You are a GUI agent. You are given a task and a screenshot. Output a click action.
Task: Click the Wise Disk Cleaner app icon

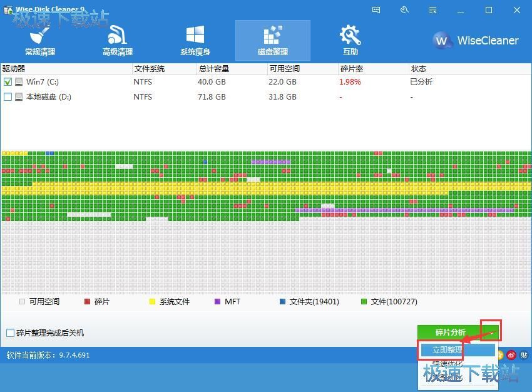click(8, 10)
